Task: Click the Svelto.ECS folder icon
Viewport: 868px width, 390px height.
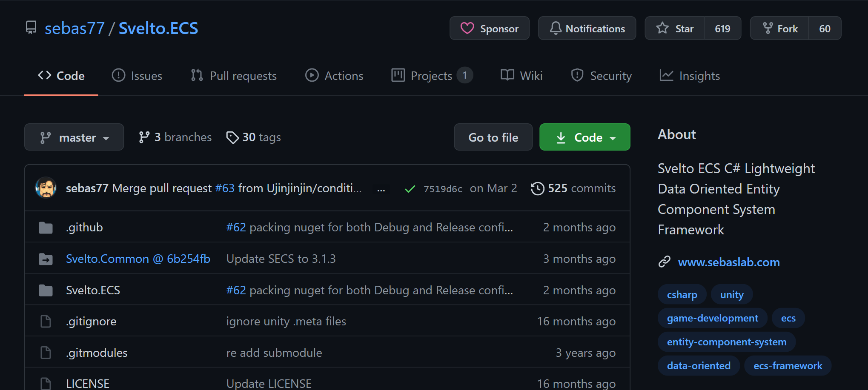Action: coord(46,290)
